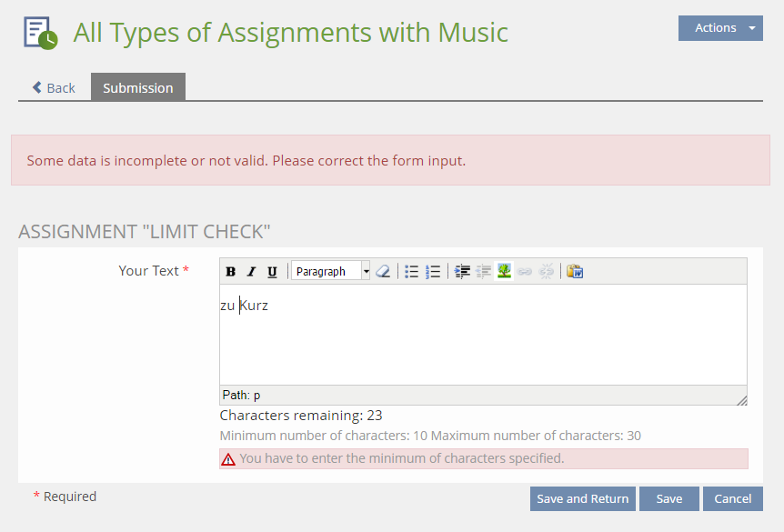
Task: Go back using the Back link
Action: click(x=54, y=88)
